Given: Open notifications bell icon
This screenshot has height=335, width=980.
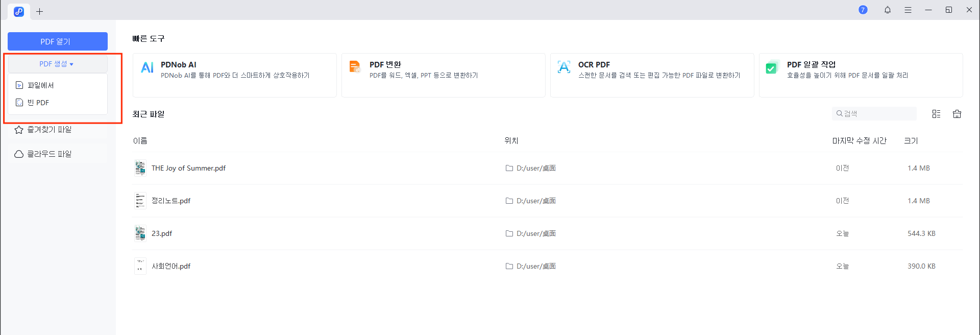Looking at the screenshot, I should click(888, 10).
